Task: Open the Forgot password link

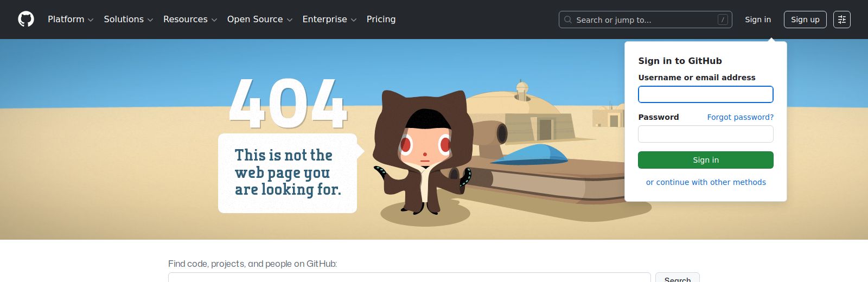Action: [x=741, y=117]
